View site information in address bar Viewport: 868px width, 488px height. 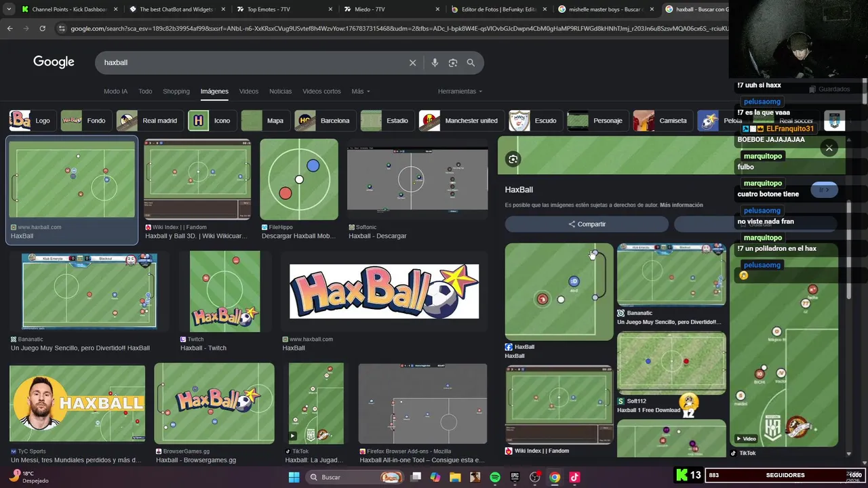click(62, 28)
